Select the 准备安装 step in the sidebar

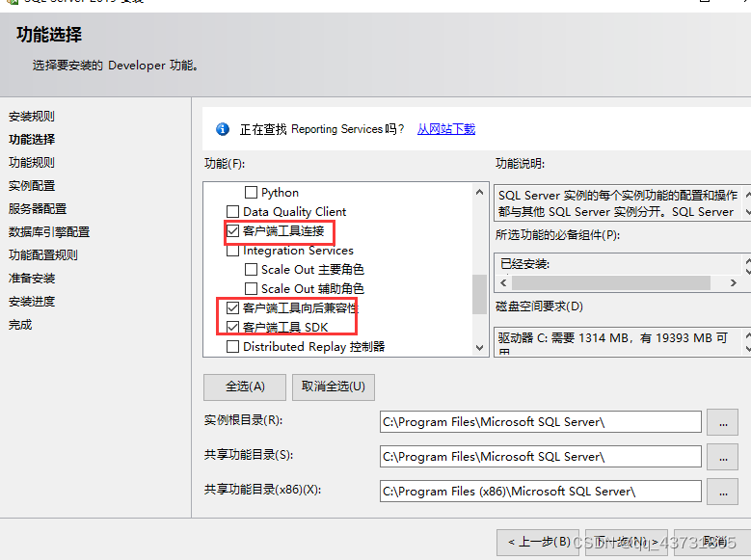pos(32,279)
